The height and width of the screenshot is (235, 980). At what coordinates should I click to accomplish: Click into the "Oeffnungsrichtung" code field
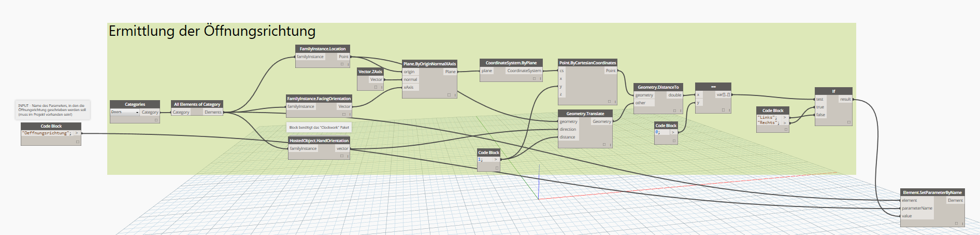click(47, 133)
